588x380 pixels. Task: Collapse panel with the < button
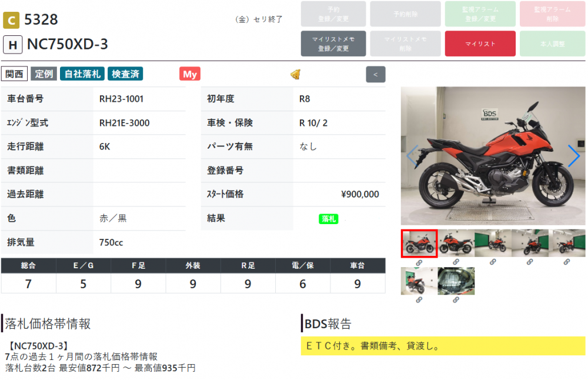pyautogui.click(x=376, y=74)
